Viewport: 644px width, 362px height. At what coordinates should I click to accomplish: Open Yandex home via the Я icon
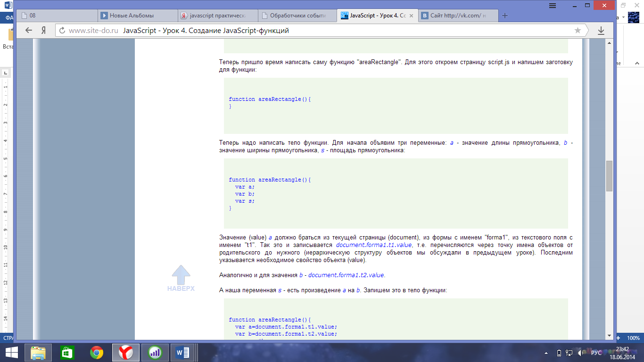pos(43,30)
